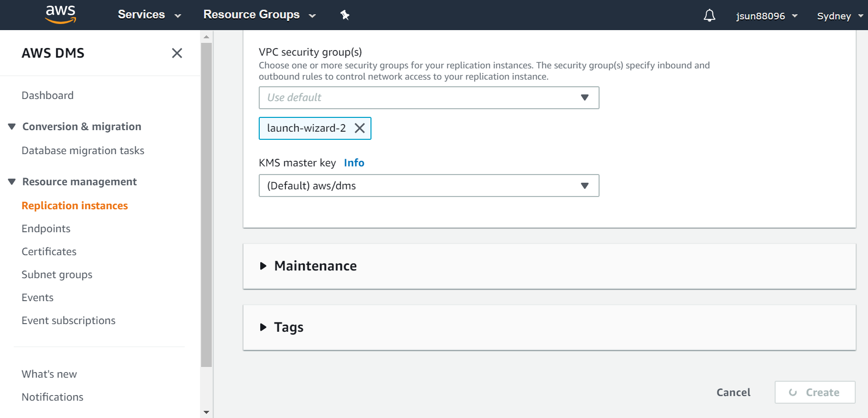Go to Endpoints in the sidebar

coord(46,229)
